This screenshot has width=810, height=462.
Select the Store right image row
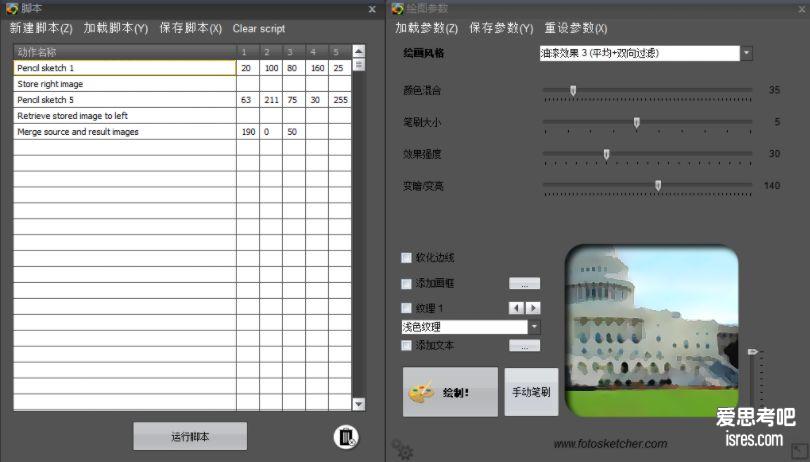pos(182,84)
